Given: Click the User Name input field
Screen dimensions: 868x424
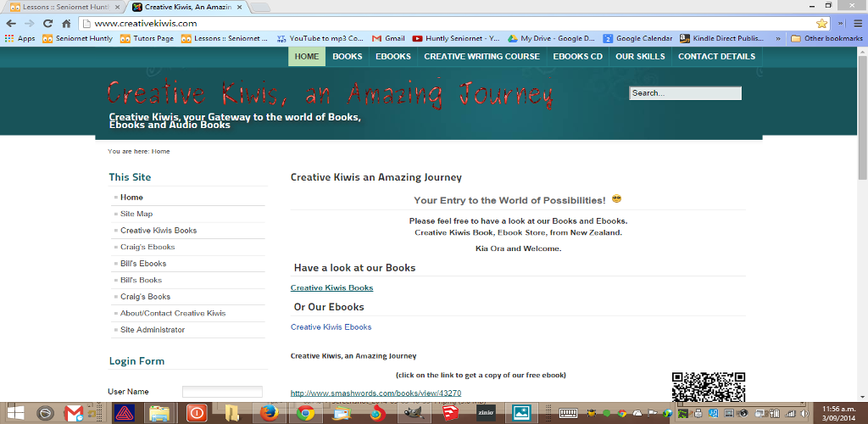Looking at the screenshot, I should point(222,392).
